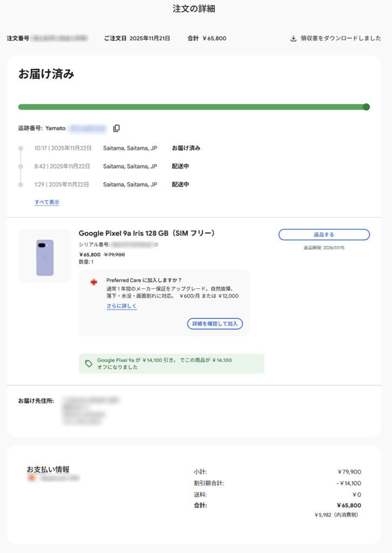Click the timeline dot for 8:42 status
Image resolution: width=392 pixels, height=553 pixels.
21,166
